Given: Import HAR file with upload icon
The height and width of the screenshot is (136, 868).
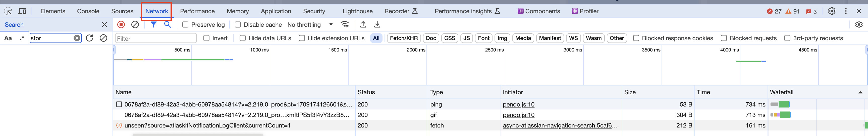Looking at the screenshot, I should coord(363,24).
